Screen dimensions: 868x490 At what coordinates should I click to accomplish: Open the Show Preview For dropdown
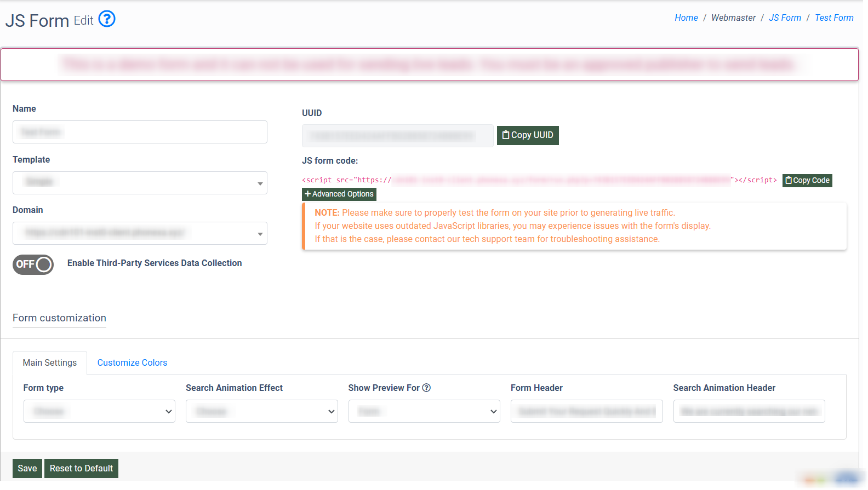(424, 411)
